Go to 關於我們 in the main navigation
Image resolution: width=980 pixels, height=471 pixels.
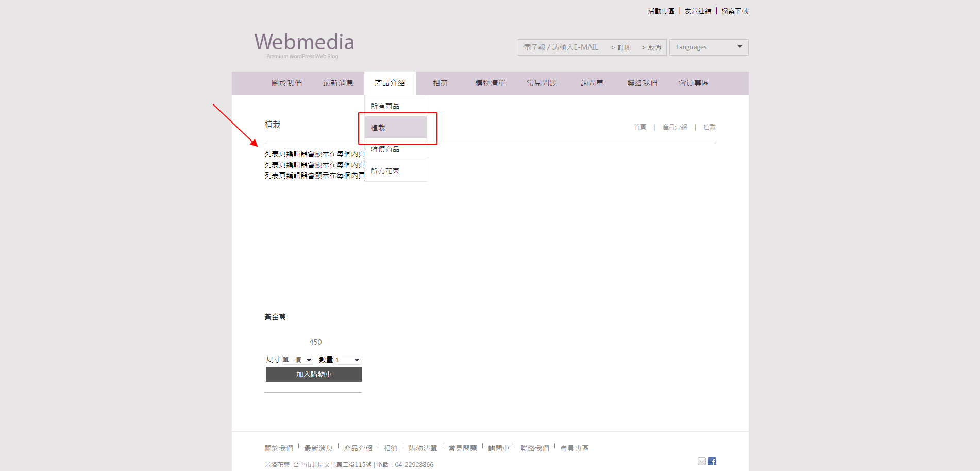pos(286,83)
